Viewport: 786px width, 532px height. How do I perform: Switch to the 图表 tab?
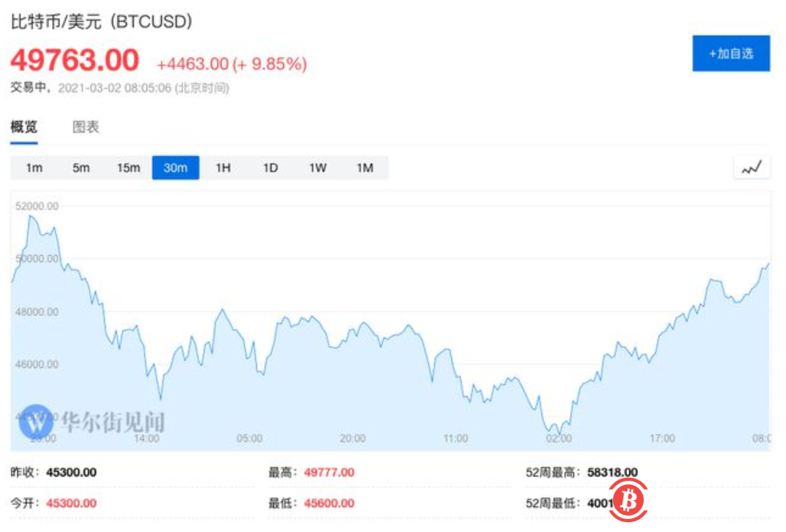point(85,127)
